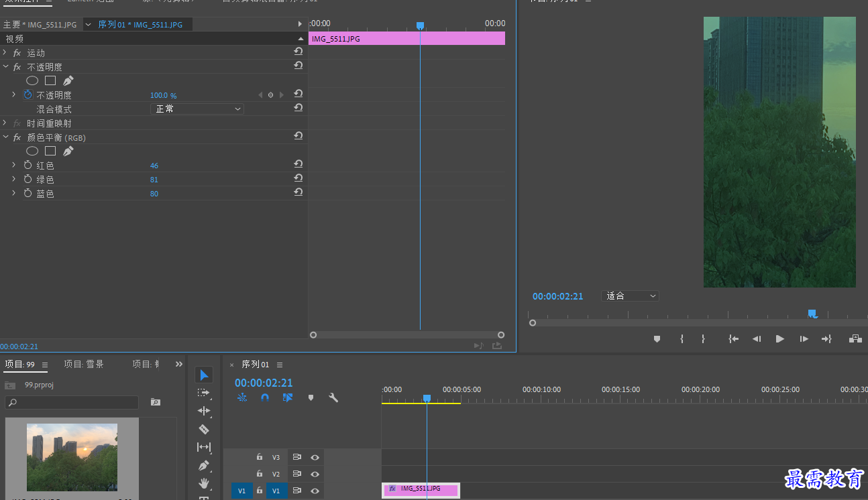The height and width of the screenshot is (500, 868).
Task: Reset the 运动 effect
Action: (x=298, y=52)
